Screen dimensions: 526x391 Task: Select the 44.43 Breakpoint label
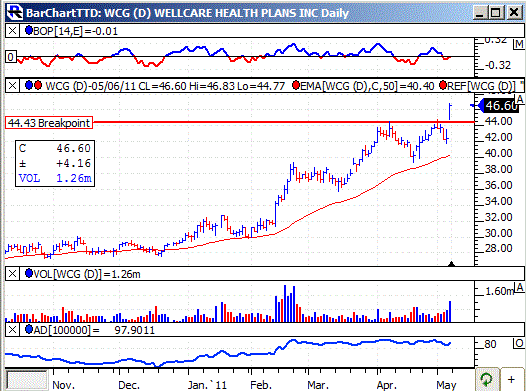(x=49, y=123)
